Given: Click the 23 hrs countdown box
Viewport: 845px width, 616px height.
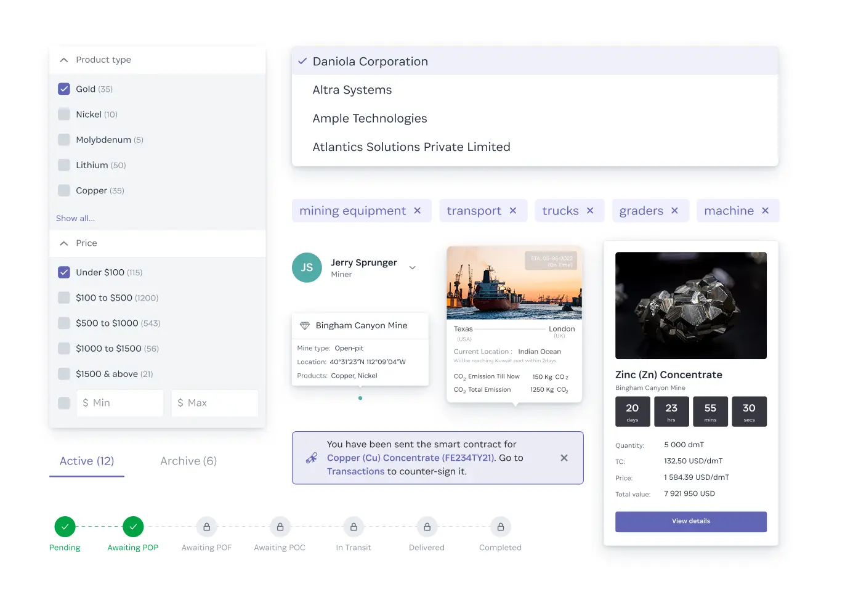Looking at the screenshot, I should (x=671, y=411).
